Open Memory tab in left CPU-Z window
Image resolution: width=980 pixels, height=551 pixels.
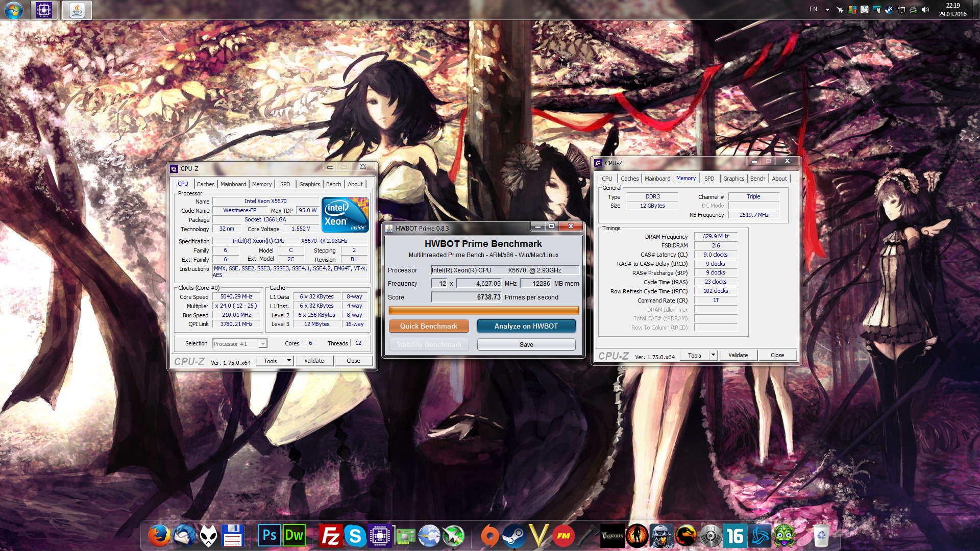262,184
